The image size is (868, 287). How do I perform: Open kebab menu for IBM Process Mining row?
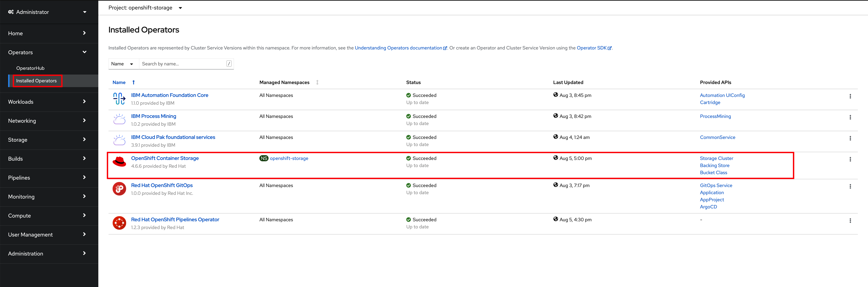850,117
